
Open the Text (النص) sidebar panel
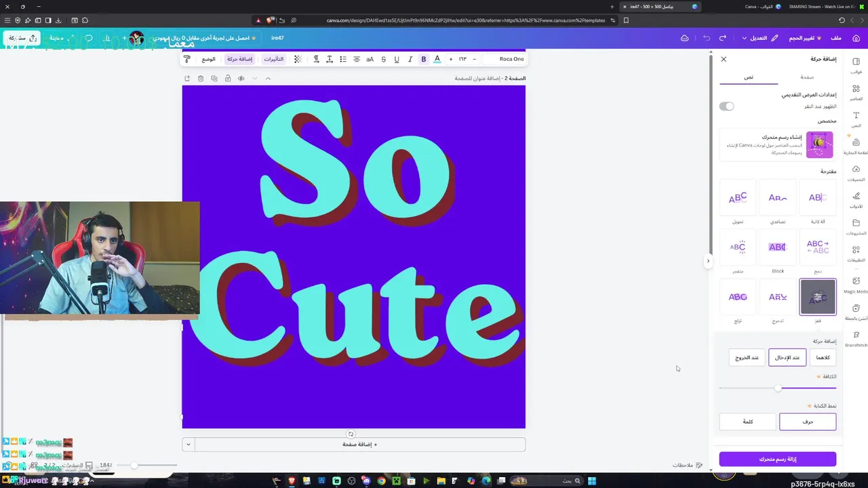tap(856, 119)
